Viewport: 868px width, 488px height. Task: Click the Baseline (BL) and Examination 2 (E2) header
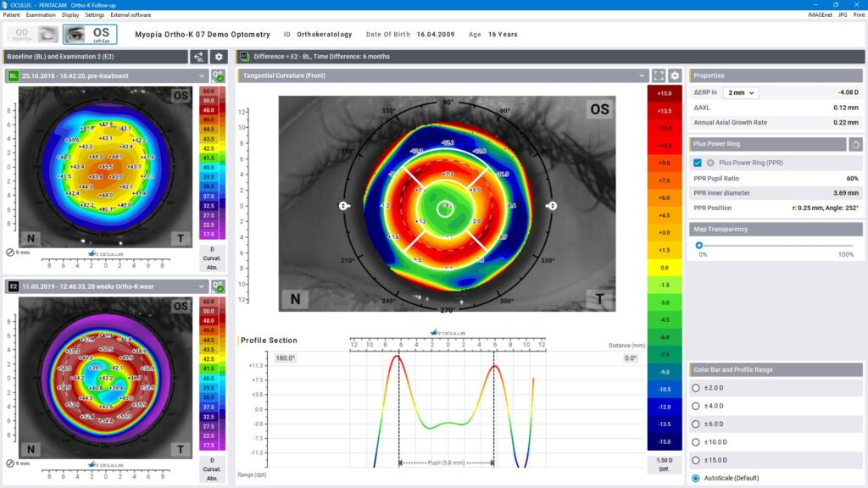point(96,57)
